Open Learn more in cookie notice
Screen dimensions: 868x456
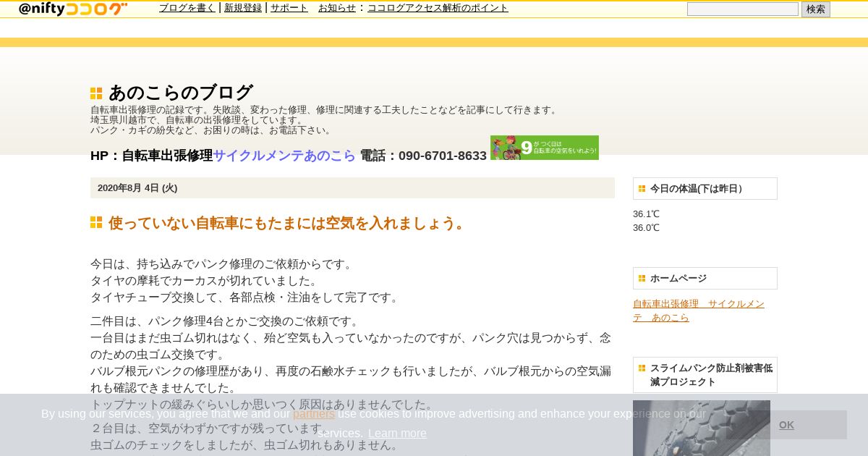click(397, 434)
